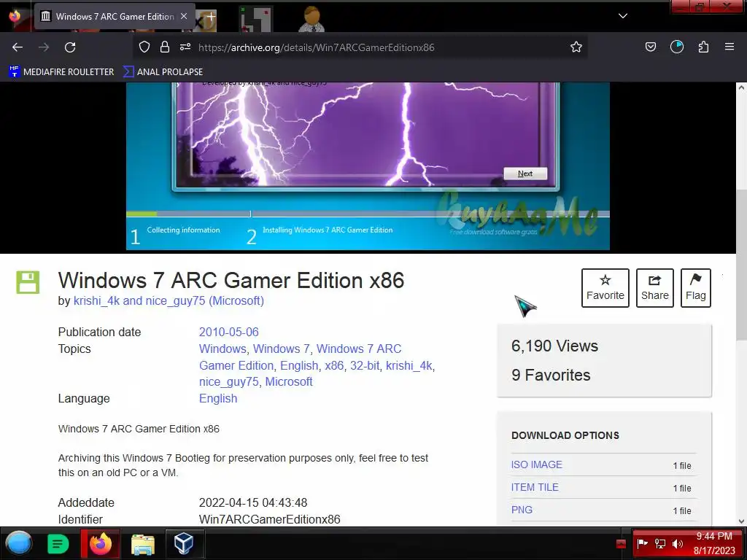Image resolution: width=747 pixels, height=560 pixels.
Task: Open publication date link 2010-05-06
Action: tap(228, 332)
